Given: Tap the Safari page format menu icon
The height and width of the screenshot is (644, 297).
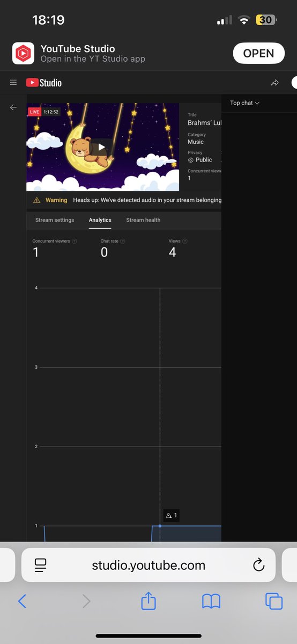Looking at the screenshot, I should coord(41,565).
